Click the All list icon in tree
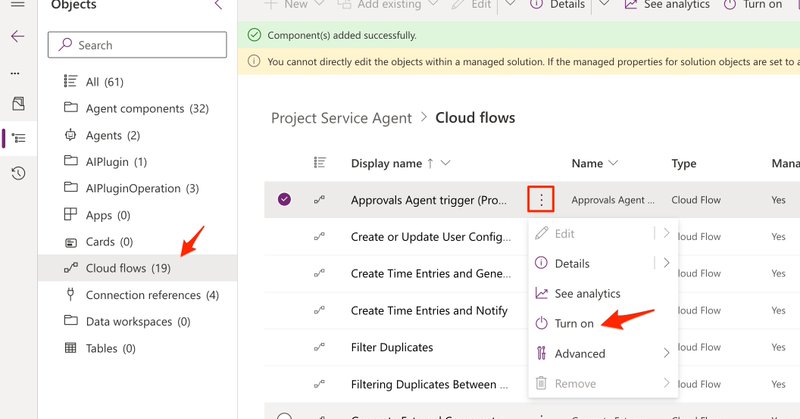The height and width of the screenshot is (419, 800). coord(70,81)
